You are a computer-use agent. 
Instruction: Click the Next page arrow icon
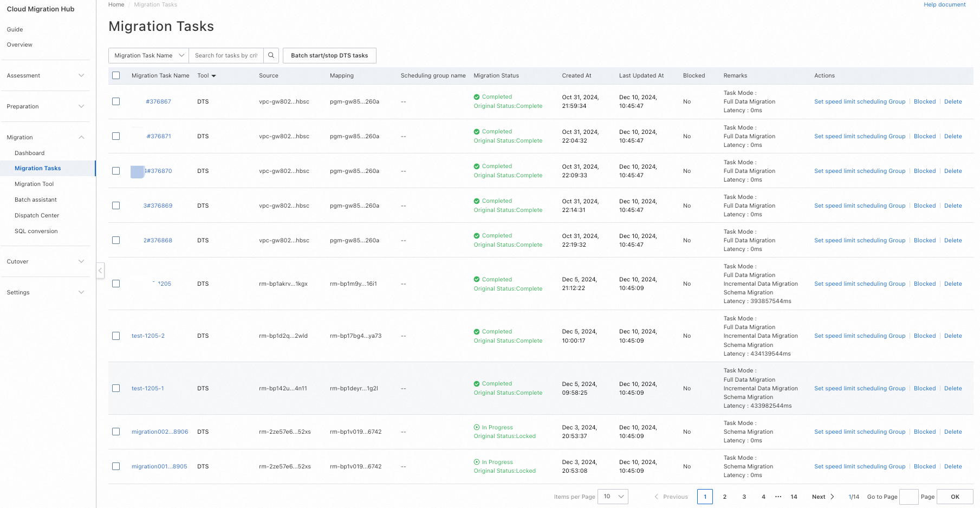pyautogui.click(x=832, y=497)
